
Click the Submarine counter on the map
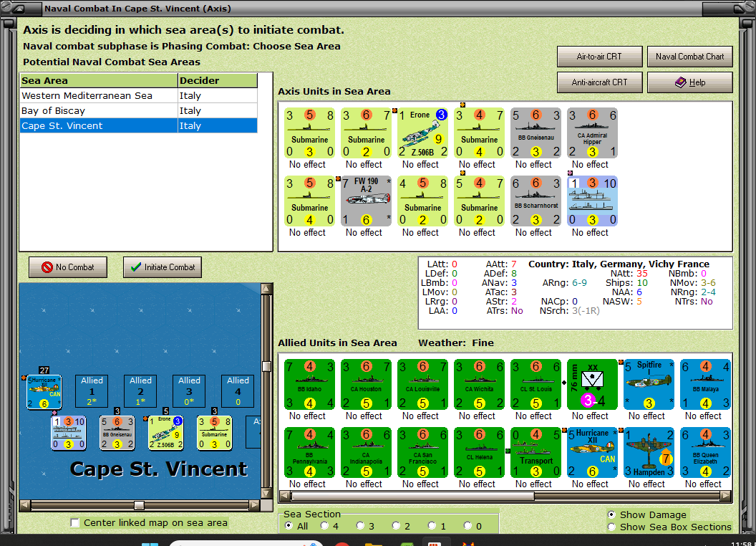[215, 433]
